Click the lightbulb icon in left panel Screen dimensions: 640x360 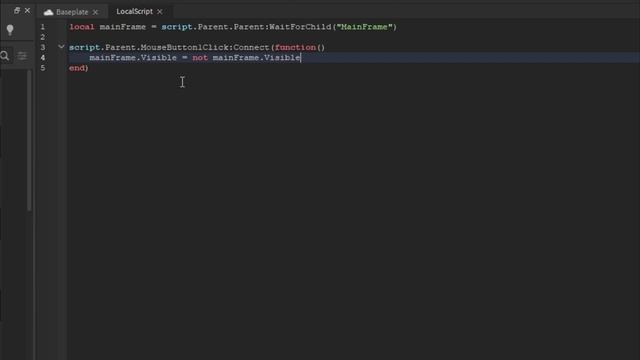(x=10, y=30)
